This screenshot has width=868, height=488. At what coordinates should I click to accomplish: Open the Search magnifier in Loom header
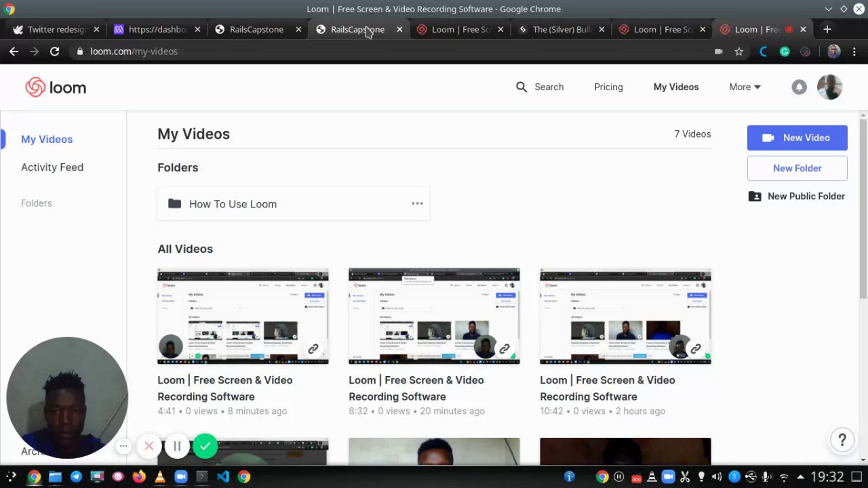click(x=521, y=87)
